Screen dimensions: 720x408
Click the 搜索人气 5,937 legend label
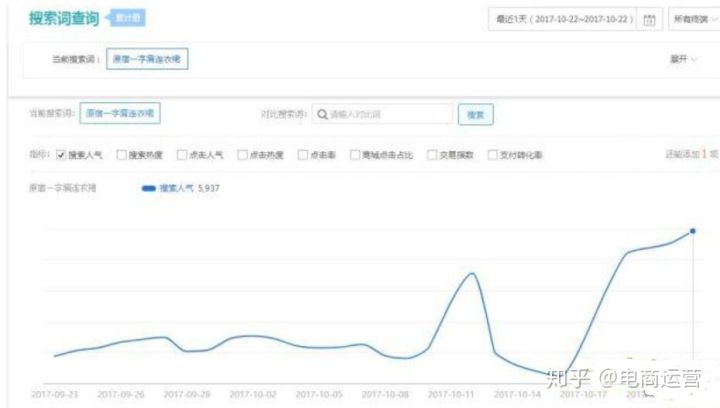pyautogui.click(x=190, y=188)
